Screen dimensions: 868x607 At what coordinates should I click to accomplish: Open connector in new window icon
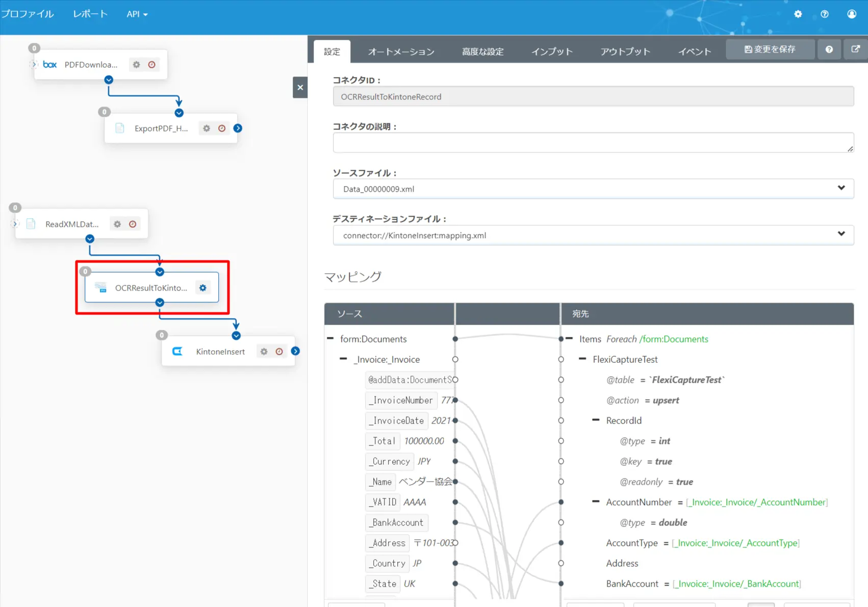click(855, 49)
